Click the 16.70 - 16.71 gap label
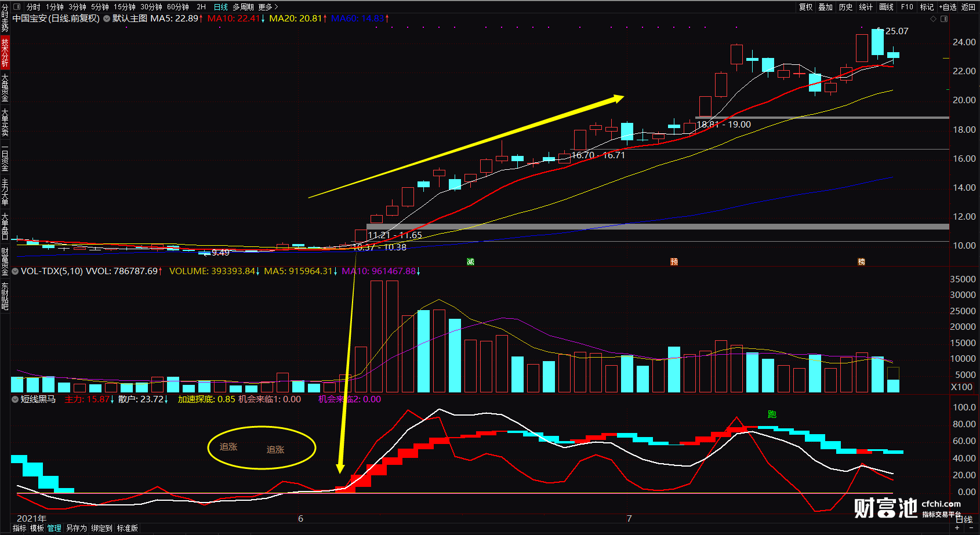 [x=598, y=155]
